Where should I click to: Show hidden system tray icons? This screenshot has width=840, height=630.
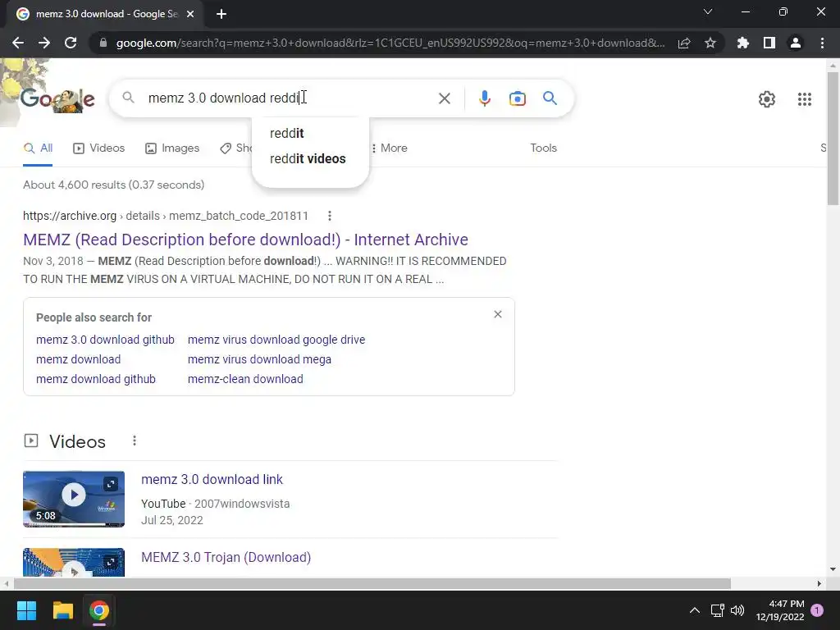[694, 610]
